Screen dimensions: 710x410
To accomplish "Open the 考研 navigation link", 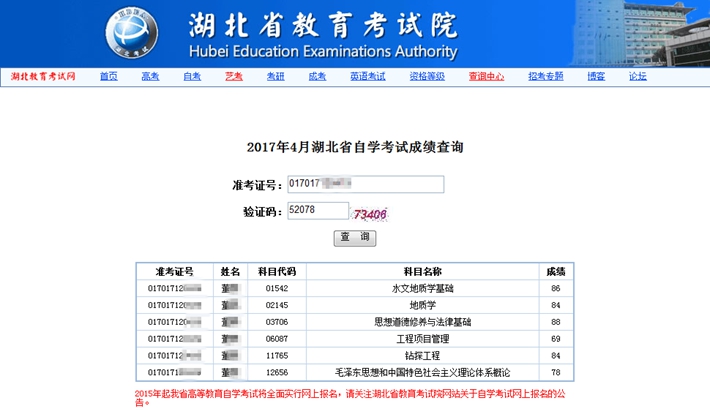I will click(x=275, y=76).
